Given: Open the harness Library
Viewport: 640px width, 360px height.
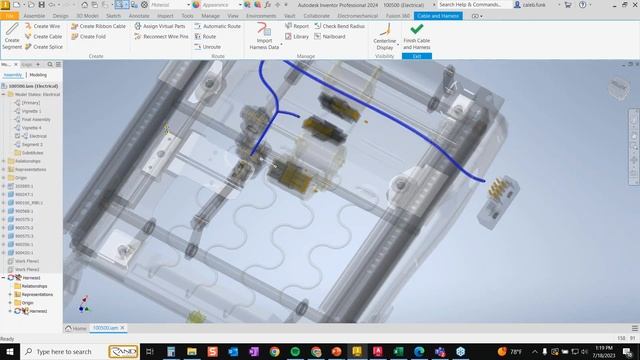Looking at the screenshot, I should [297, 36].
